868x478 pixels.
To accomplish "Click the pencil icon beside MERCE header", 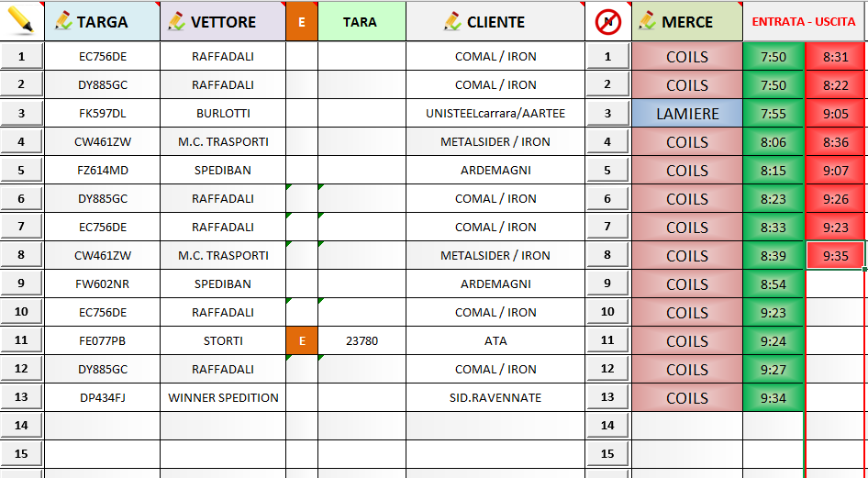I will [x=647, y=21].
